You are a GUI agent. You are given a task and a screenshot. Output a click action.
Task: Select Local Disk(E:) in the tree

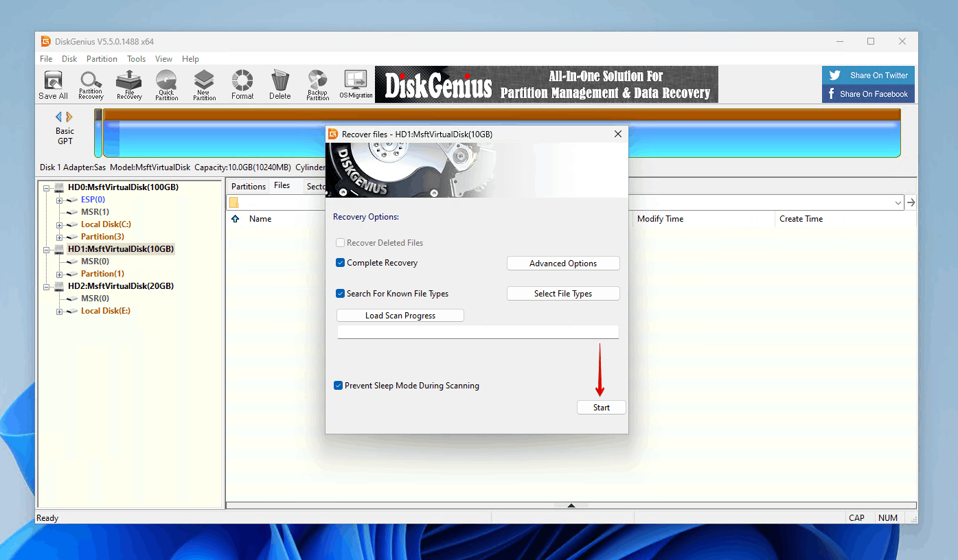(105, 311)
